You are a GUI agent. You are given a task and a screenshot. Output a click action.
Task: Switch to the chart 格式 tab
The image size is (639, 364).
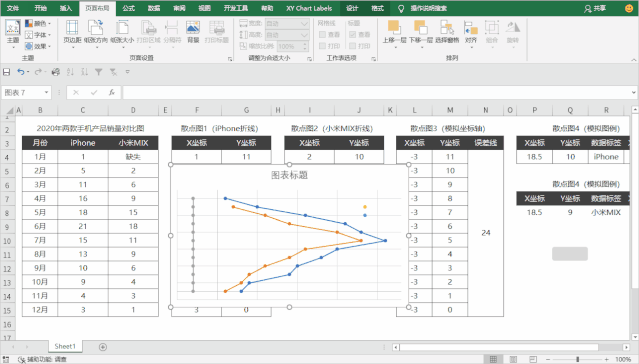tap(377, 8)
